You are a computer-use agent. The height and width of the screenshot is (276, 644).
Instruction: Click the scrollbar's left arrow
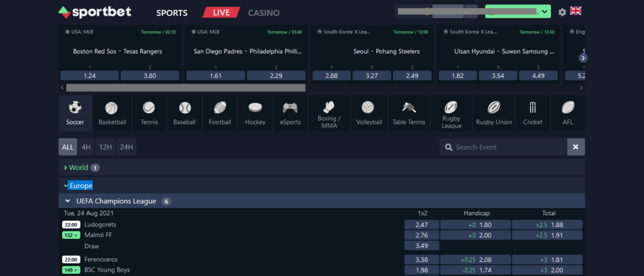tap(62, 87)
